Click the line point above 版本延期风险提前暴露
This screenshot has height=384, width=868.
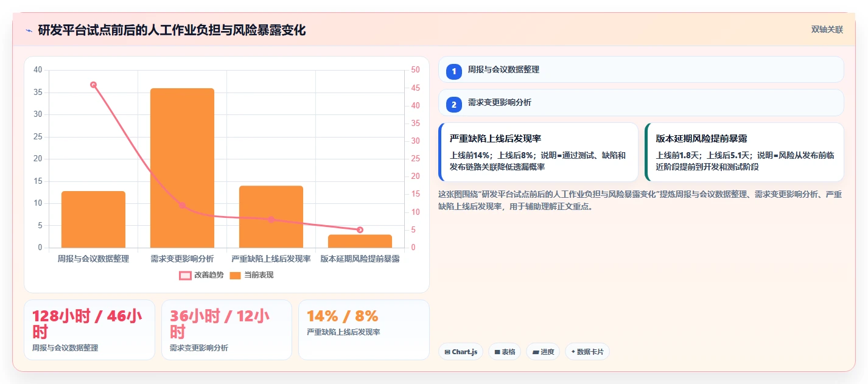pos(360,229)
